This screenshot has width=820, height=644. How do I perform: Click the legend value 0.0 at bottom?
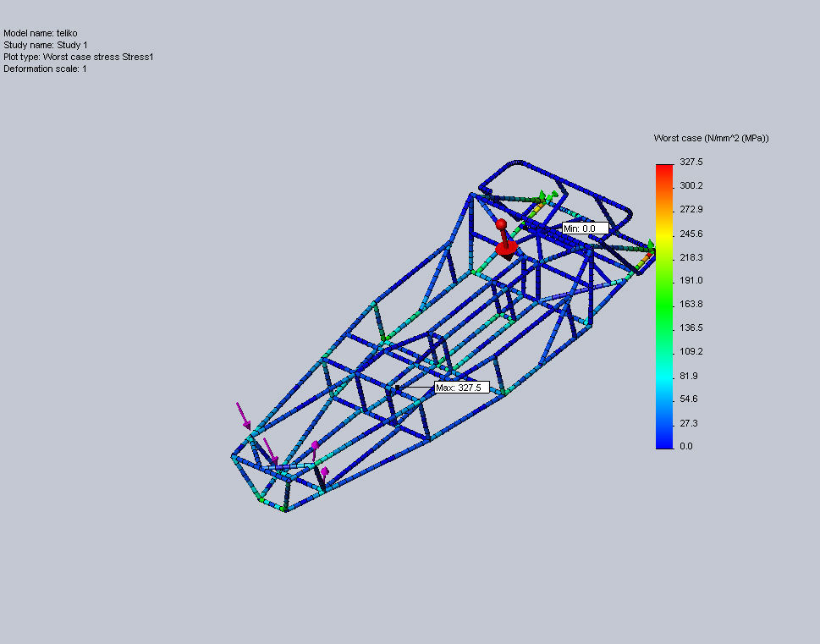[686, 446]
